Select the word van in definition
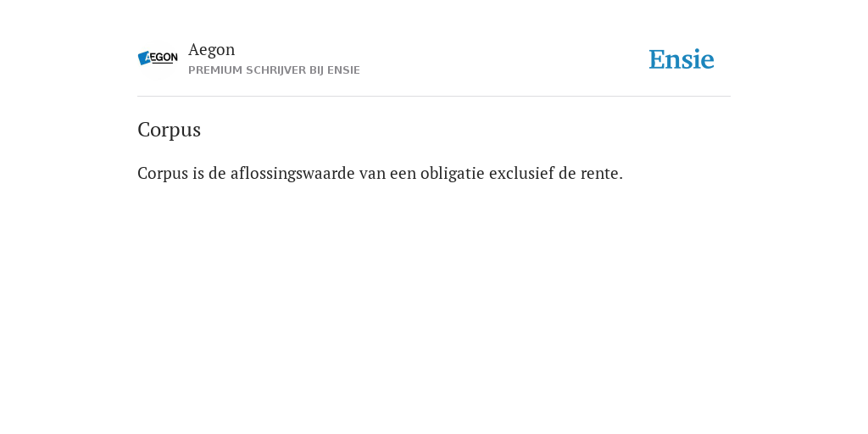 pyautogui.click(x=372, y=174)
